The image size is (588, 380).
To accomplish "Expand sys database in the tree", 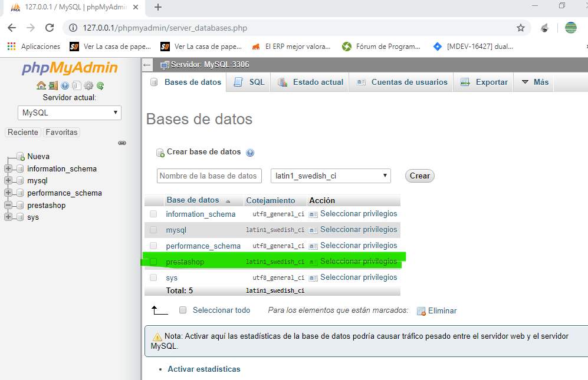I will tap(8, 217).
